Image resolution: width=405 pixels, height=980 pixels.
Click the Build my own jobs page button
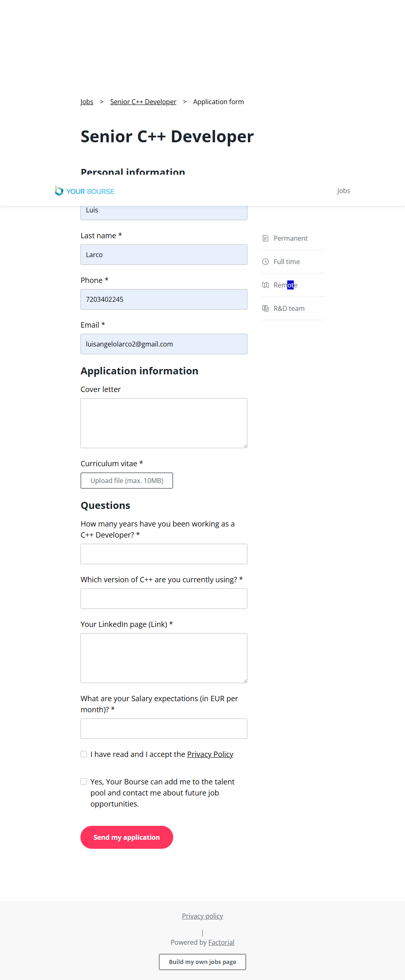[202, 962]
